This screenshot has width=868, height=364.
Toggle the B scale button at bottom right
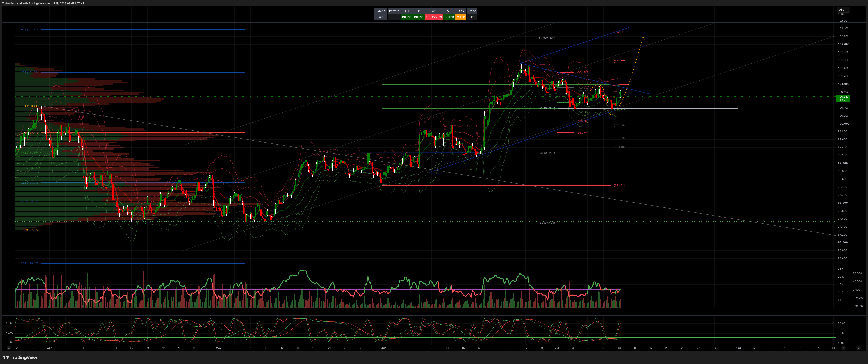(858, 348)
